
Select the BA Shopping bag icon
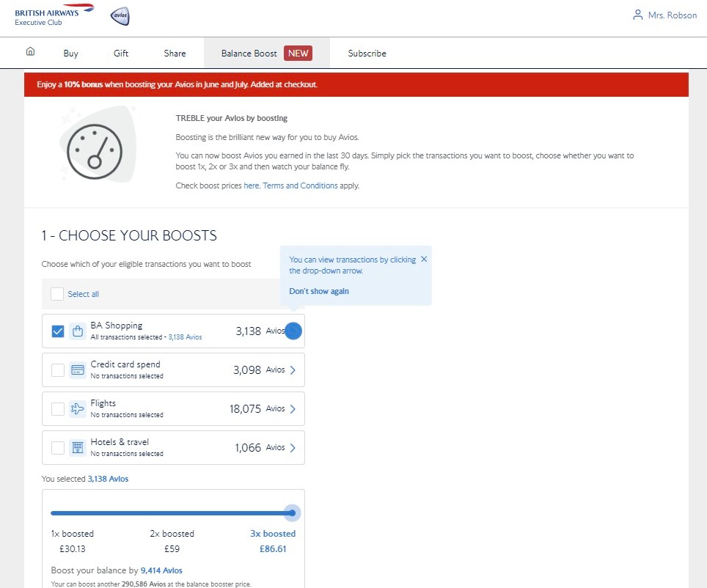coord(78,331)
